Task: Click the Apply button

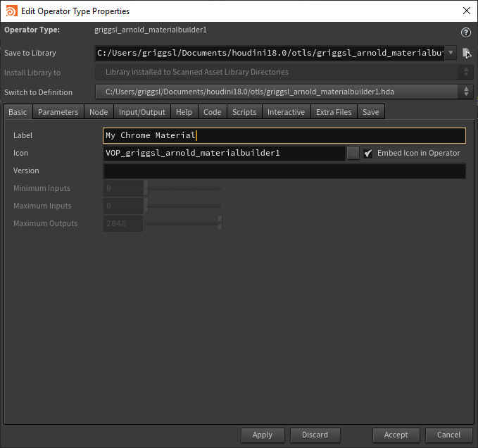Action: 263,435
